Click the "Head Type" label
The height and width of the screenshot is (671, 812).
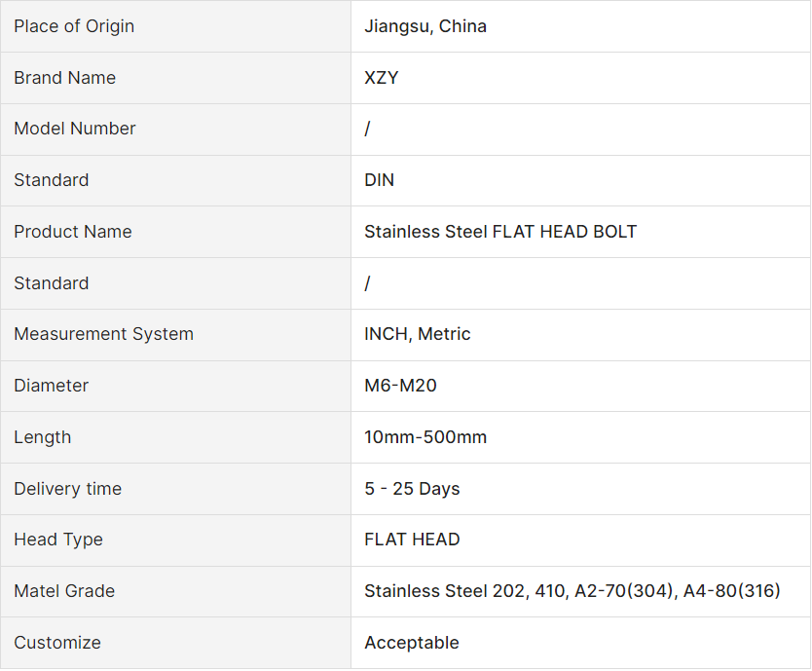[x=58, y=540]
